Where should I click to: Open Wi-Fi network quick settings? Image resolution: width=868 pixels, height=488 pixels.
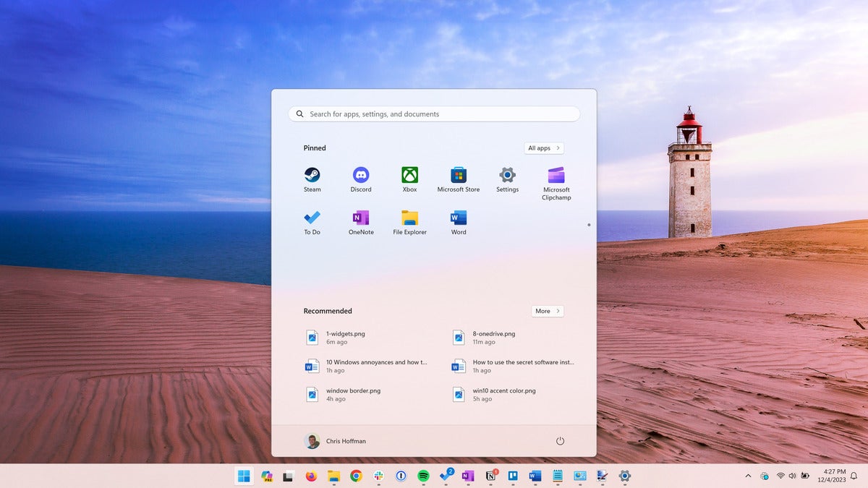pyautogui.click(x=780, y=476)
